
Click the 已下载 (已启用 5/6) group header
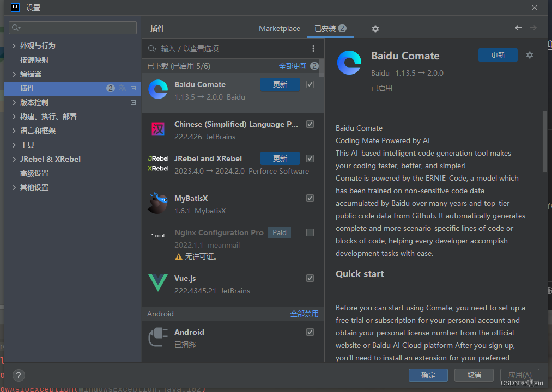(x=179, y=66)
